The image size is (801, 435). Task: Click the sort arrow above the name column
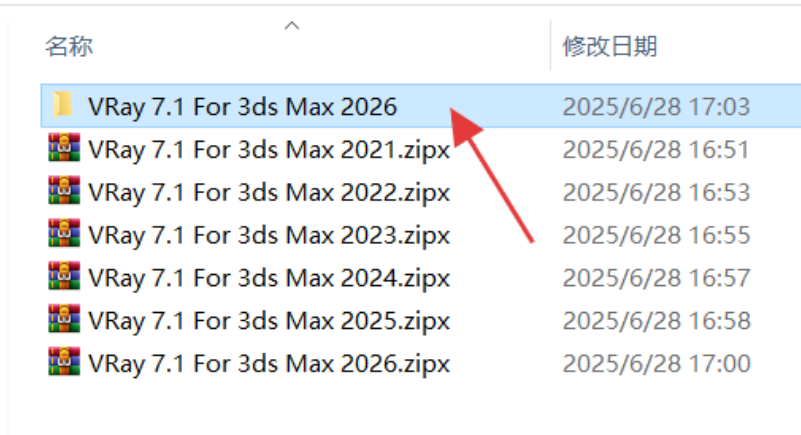coord(292,26)
